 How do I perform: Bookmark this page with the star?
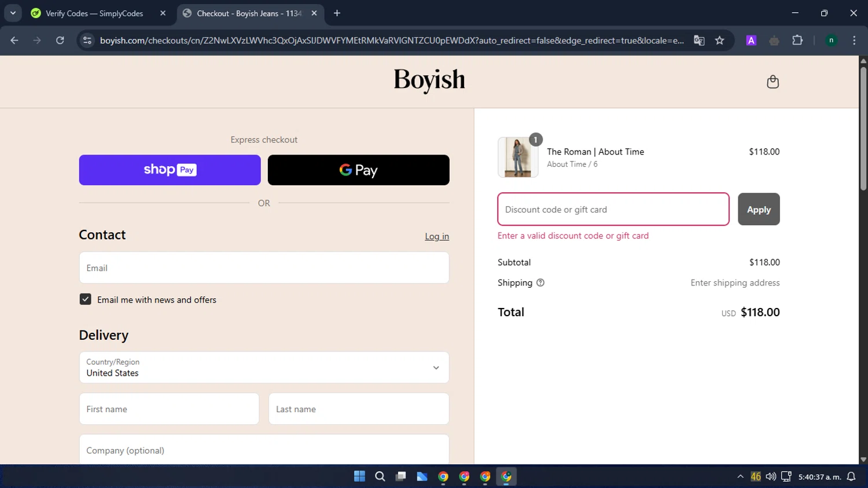(719, 40)
